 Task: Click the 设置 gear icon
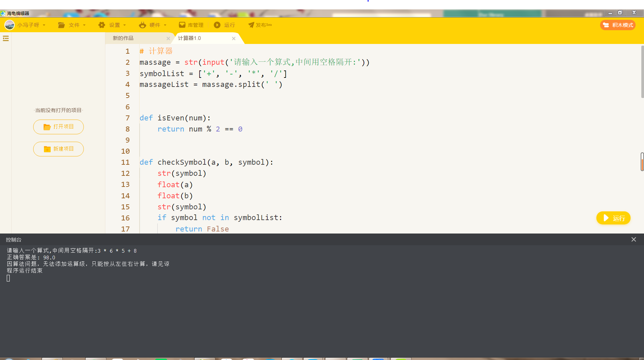click(x=102, y=25)
